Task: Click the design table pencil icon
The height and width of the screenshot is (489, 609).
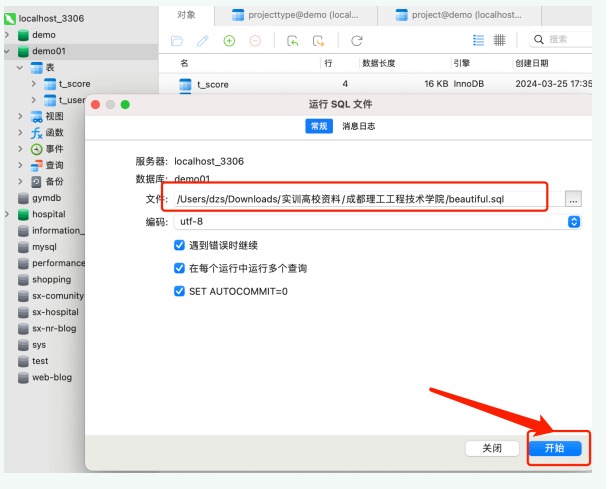Action: pyautogui.click(x=203, y=40)
